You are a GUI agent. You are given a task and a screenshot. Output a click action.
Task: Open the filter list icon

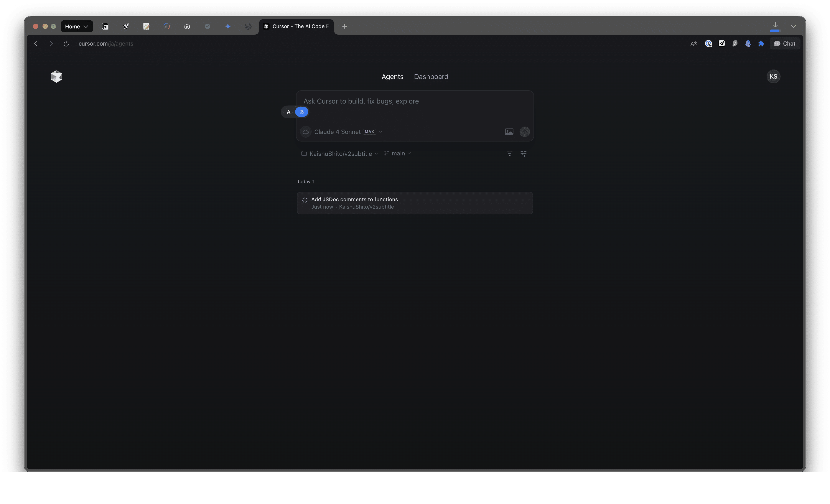(509, 154)
